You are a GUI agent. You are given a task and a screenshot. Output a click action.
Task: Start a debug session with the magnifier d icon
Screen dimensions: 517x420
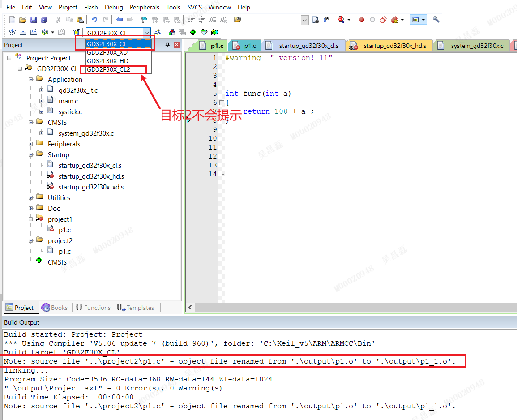click(341, 20)
